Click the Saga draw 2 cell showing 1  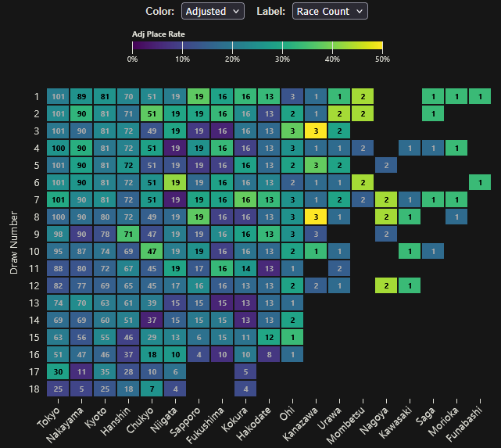[433, 113]
